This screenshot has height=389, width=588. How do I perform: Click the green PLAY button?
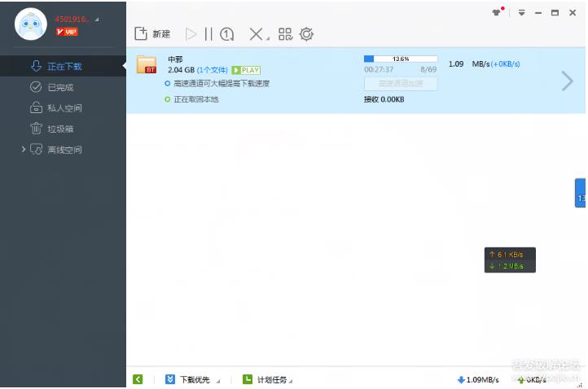tap(246, 70)
